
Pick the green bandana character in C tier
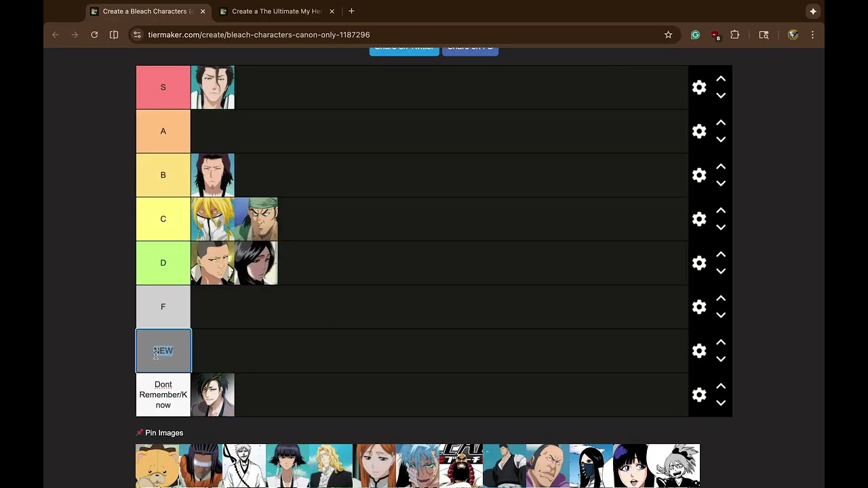pyautogui.click(x=256, y=219)
